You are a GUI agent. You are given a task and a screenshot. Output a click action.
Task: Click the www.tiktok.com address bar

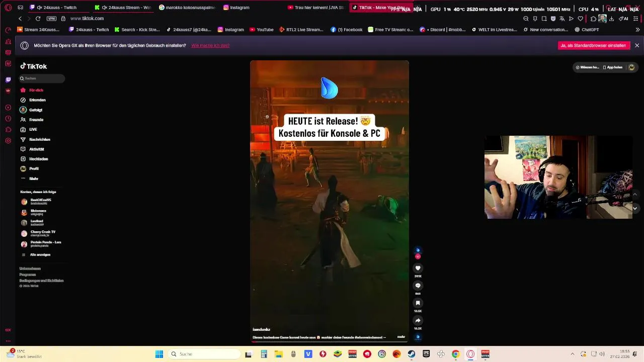click(87, 19)
